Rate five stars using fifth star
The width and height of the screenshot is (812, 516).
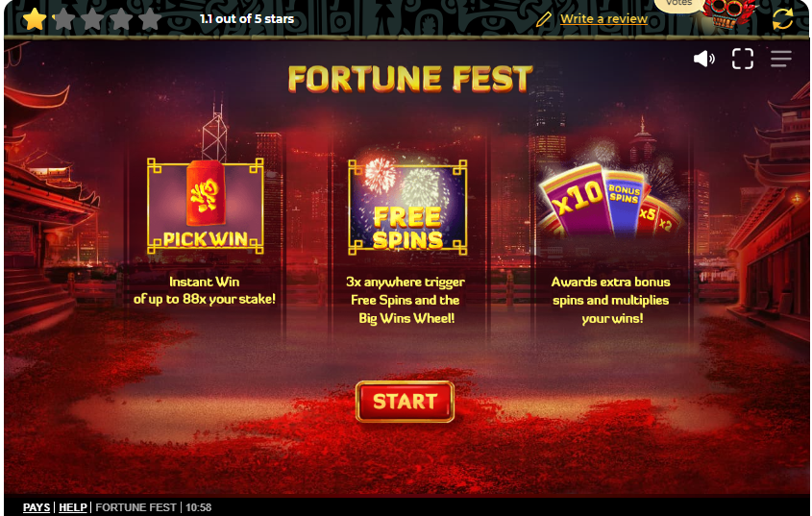pos(150,19)
